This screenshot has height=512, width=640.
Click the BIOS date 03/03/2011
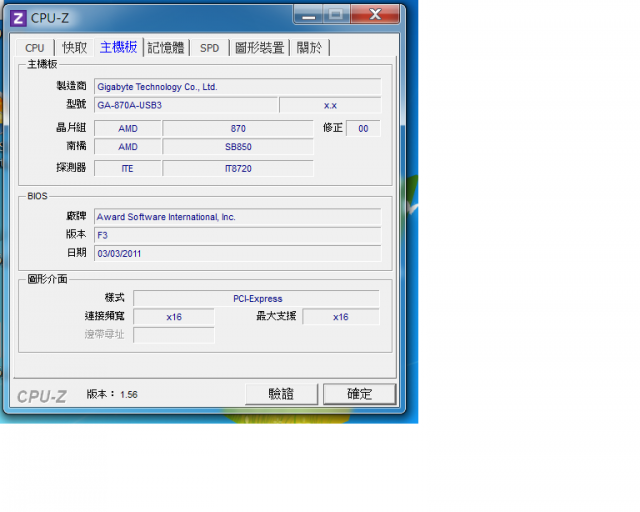point(238,254)
